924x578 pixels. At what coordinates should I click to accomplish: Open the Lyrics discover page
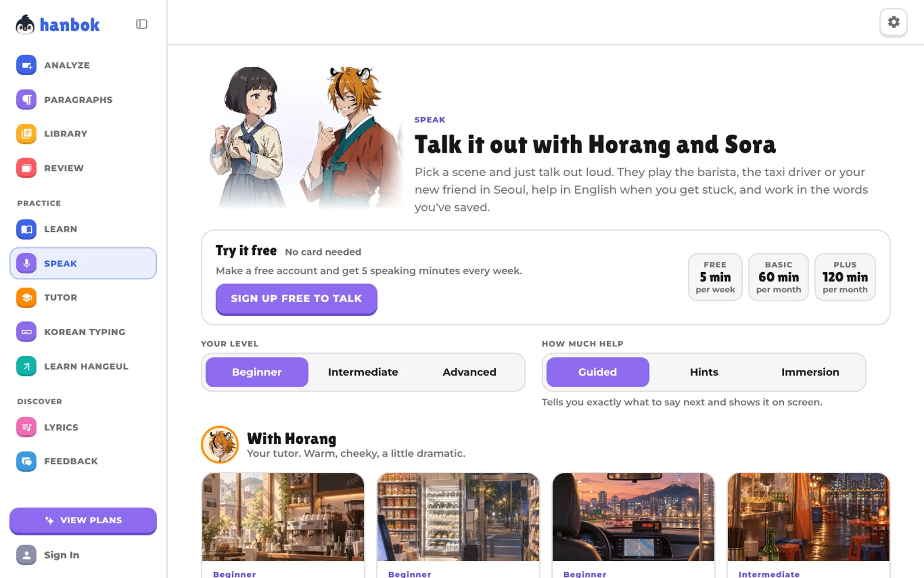click(83, 427)
